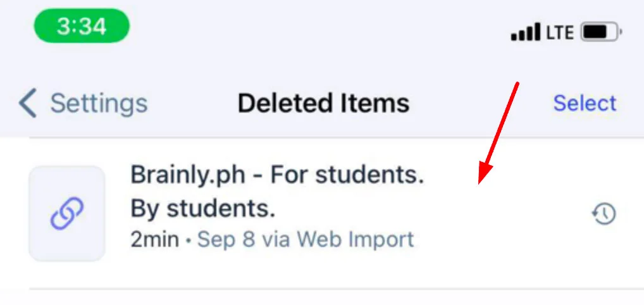The image size is (644, 305).
Task: Tap the LTE network indicator
Action: [x=560, y=32]
